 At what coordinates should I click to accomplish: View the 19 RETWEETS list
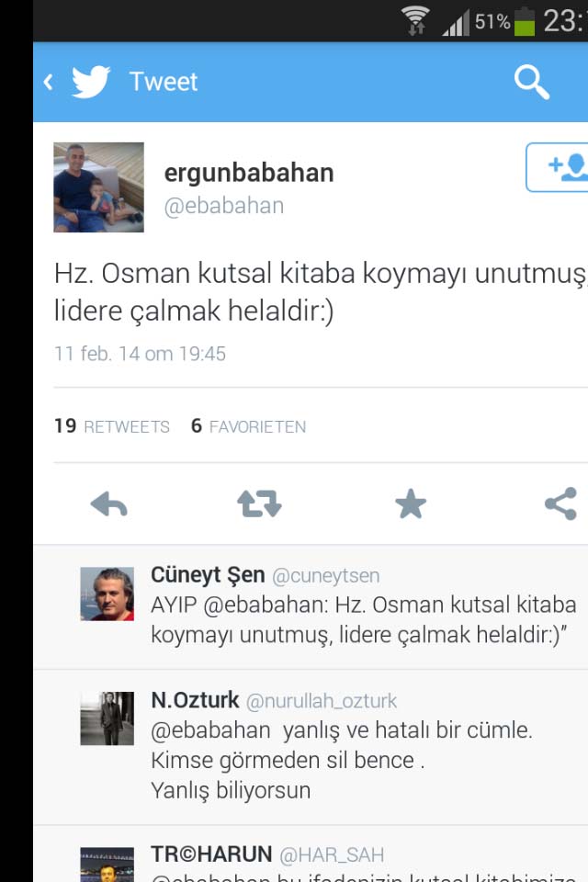(111, 425)
